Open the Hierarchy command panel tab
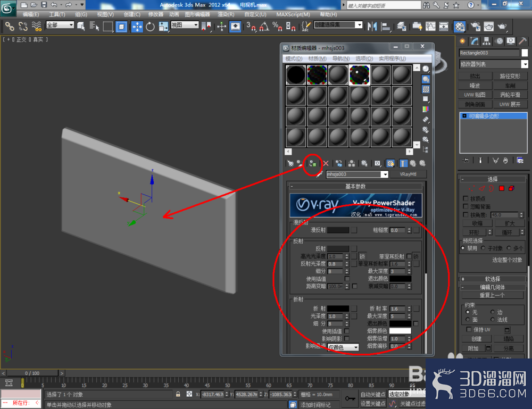The width and height of the screenshot is (532, 409). [487, 41]
